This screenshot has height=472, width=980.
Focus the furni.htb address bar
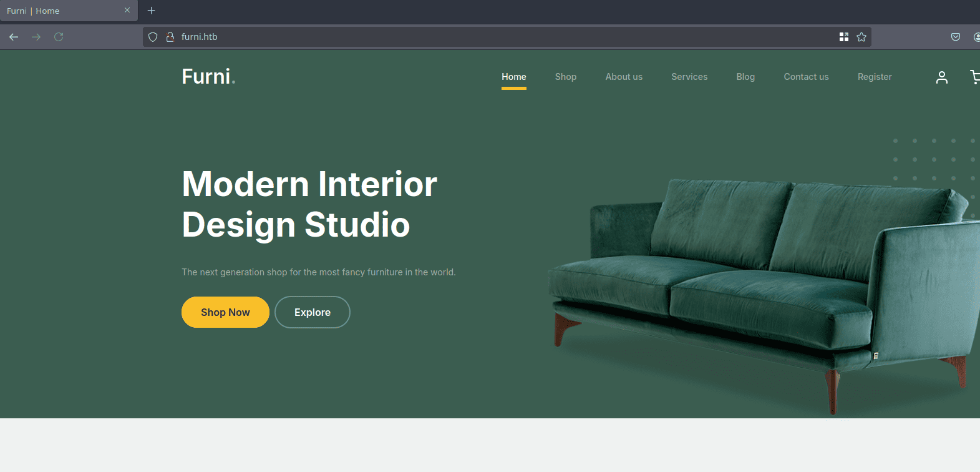point(499,37)
